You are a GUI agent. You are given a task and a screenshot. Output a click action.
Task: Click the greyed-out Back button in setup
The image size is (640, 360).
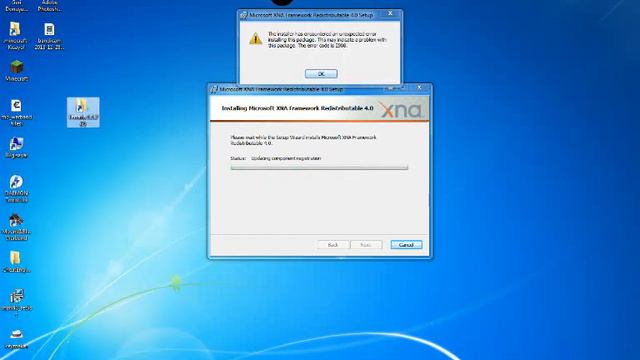tap(333, 245)
